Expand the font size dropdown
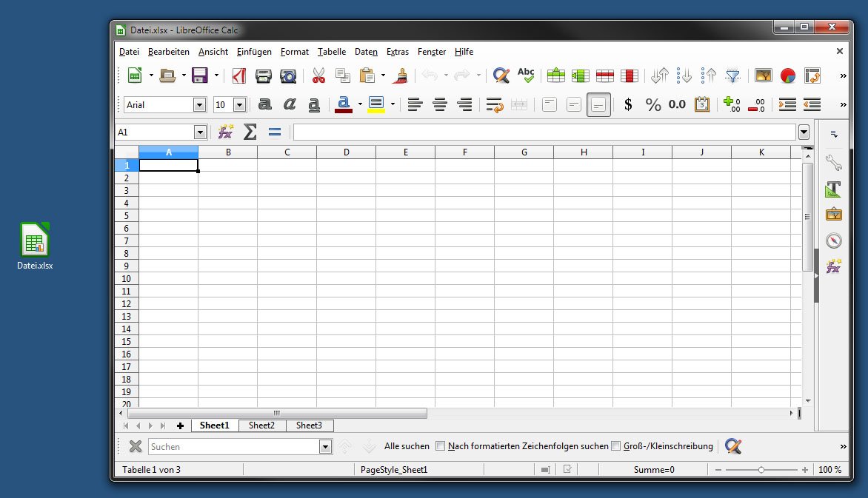This screenshot has width=868, height=498. click(239, 105)
